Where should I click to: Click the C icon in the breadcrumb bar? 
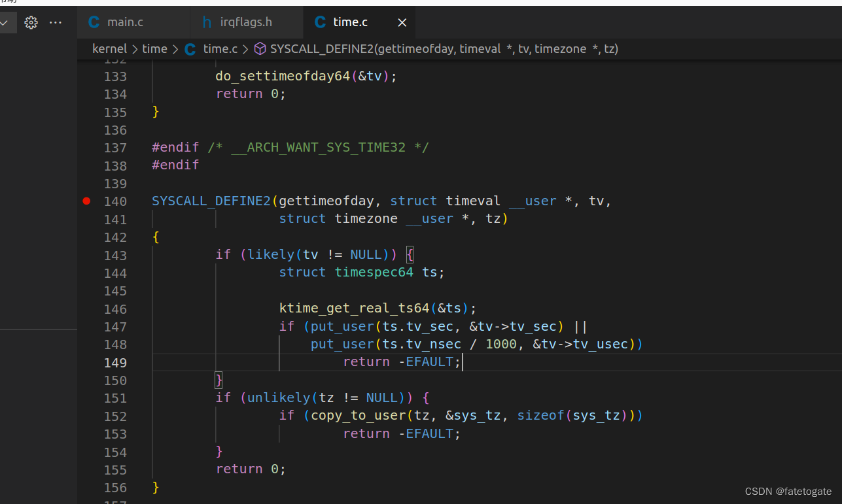189,48
